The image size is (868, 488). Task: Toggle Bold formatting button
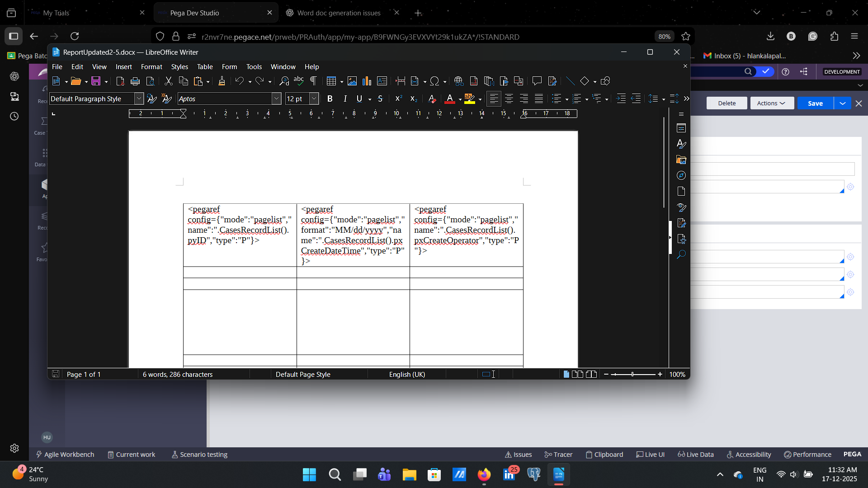tap(330, 99)
